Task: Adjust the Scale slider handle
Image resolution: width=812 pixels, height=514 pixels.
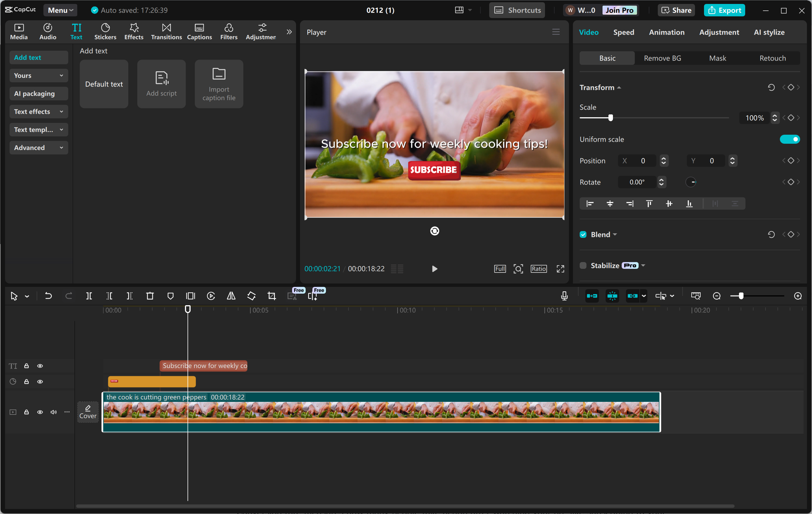Action: tap(610, 118)
